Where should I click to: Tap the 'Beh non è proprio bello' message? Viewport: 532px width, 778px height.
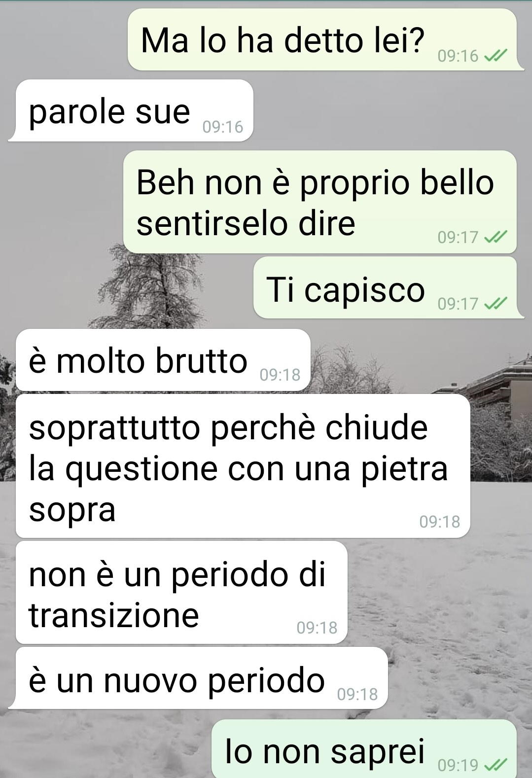click(x=320, y=202)
